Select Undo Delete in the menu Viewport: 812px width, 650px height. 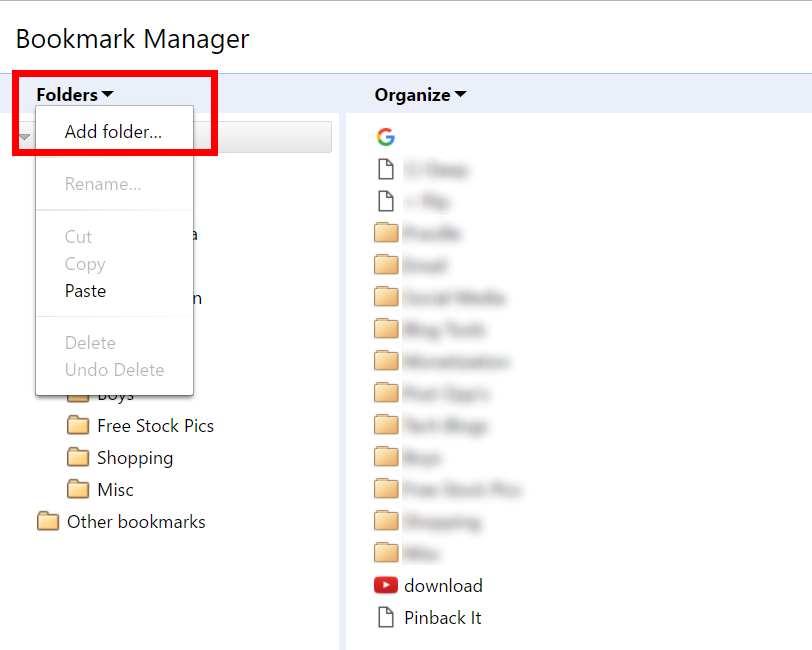click(114, 369)
